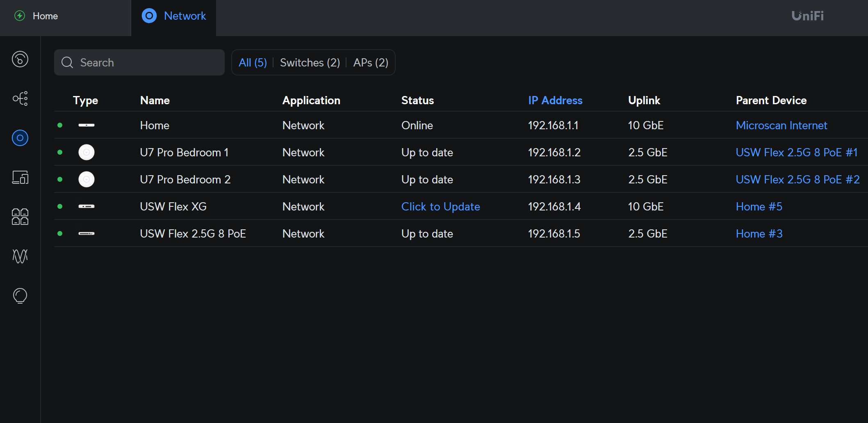Select the UniFi Devices sidebar icon
Screen dimensions: 868x423
[20, 138]
